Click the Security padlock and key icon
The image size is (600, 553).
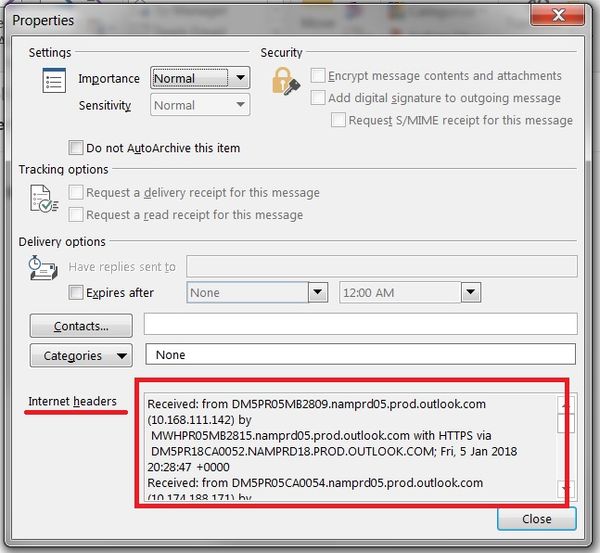click(286, 82)
